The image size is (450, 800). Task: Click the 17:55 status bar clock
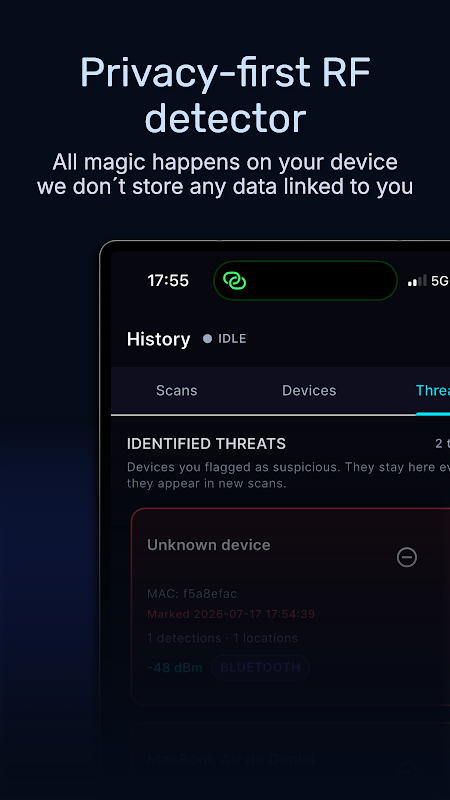(x=168, y=281)
